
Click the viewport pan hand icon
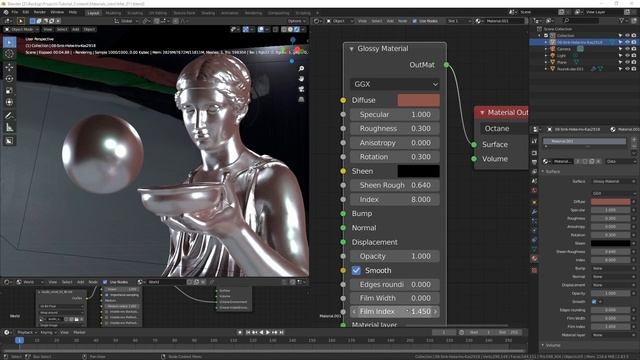point(301,79)
